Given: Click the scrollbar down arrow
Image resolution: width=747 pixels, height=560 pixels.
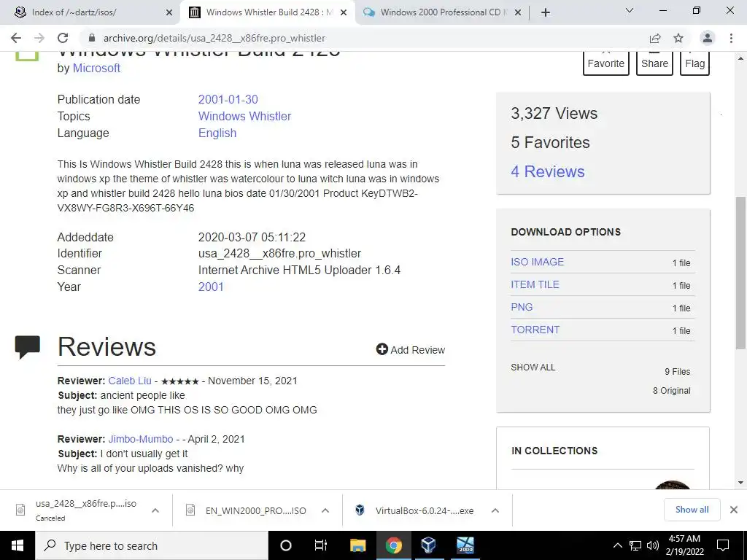Looking at the screenshot, I should [740, 483].
